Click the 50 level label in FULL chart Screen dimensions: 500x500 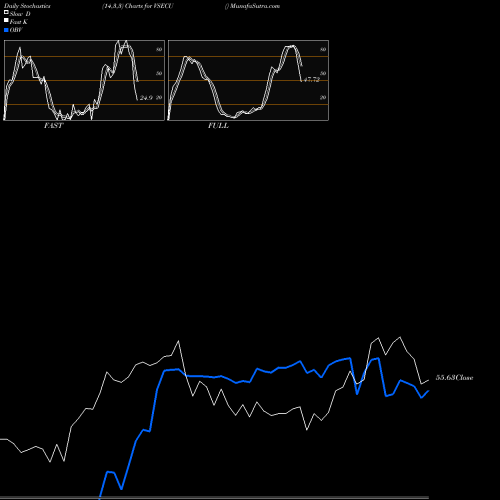point(323,73)
